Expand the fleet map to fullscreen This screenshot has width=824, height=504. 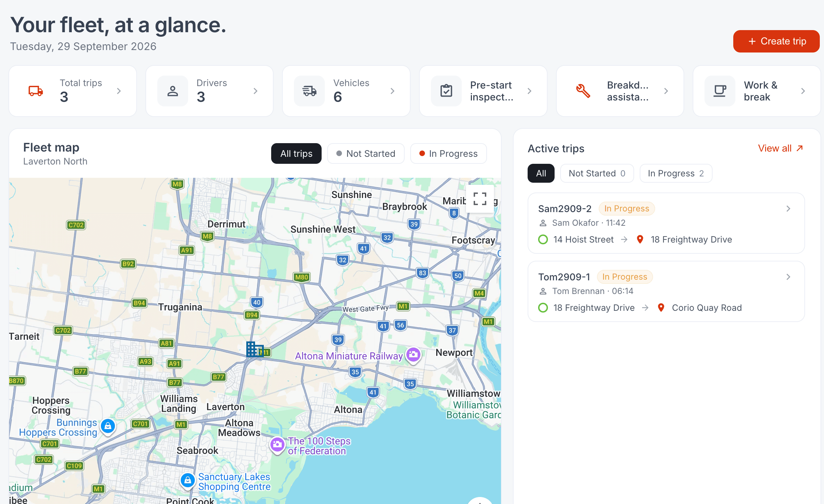tap(480, 199)
